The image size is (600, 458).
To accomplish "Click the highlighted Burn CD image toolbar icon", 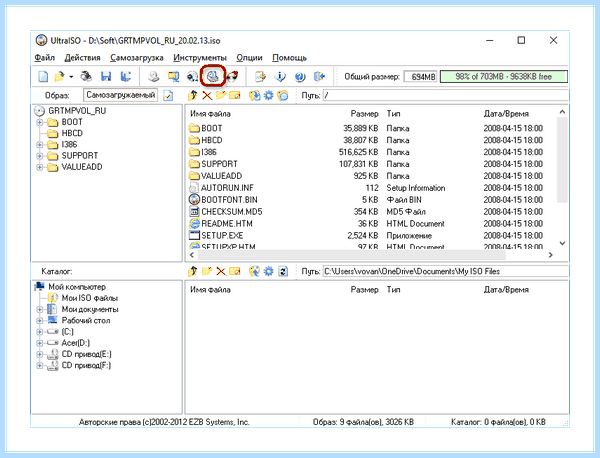I will [213, 76].
